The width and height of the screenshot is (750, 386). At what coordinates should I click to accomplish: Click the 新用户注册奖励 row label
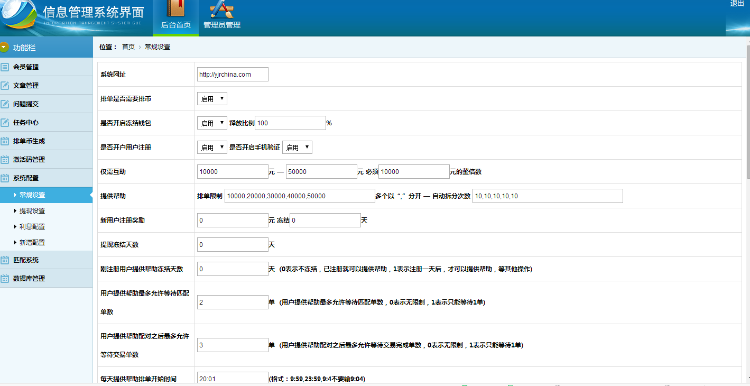click(x=122, y=221)
